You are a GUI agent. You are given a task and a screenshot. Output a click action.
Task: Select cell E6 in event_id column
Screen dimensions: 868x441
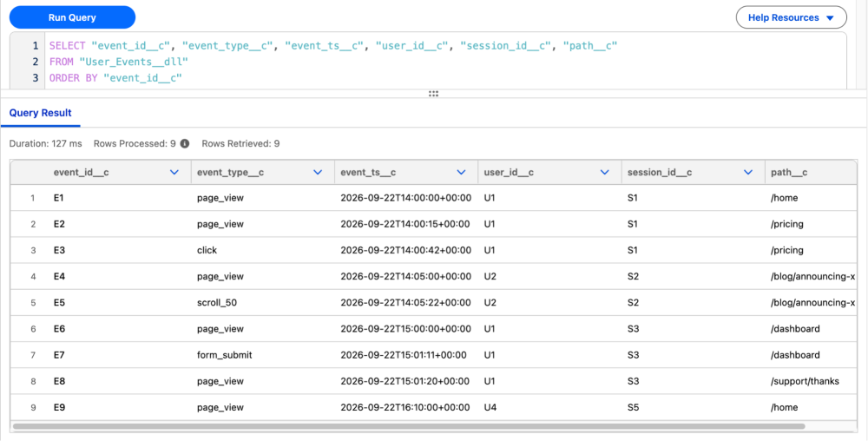point(59,329)
